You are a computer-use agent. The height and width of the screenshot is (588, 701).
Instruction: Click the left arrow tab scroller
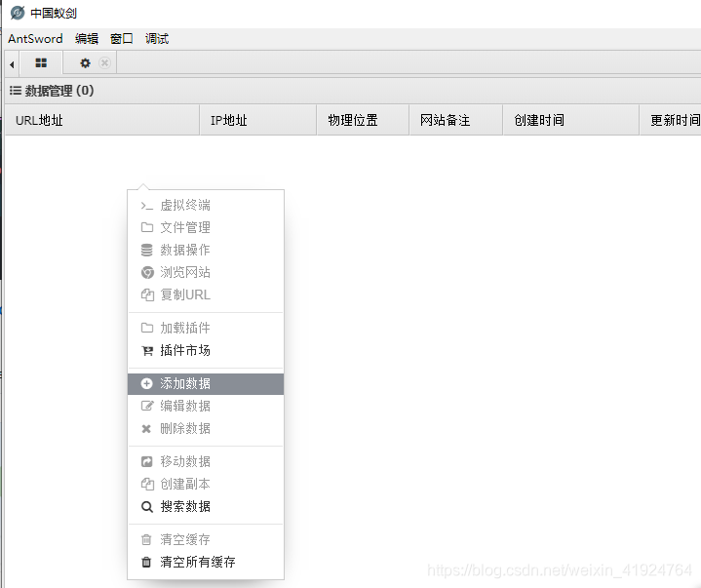[12, 64]
